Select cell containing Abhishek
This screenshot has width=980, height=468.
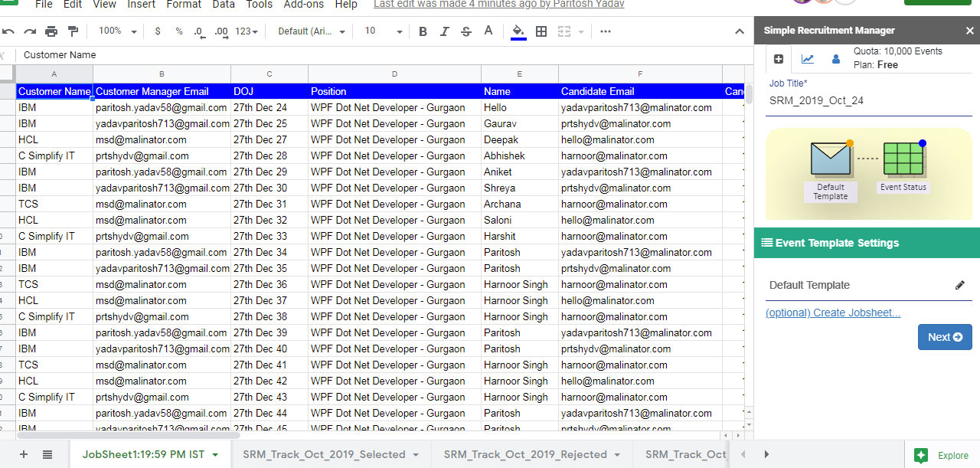(520, 155)
